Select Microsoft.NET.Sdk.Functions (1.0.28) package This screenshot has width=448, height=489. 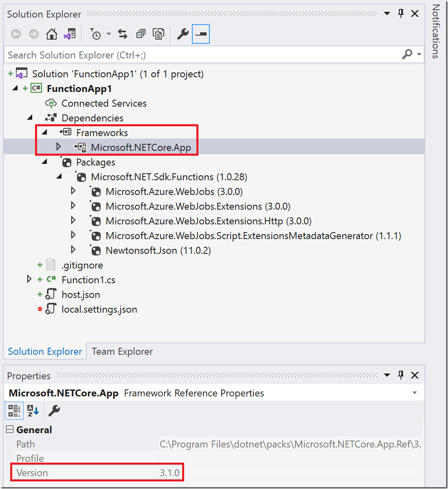point(169,177)
